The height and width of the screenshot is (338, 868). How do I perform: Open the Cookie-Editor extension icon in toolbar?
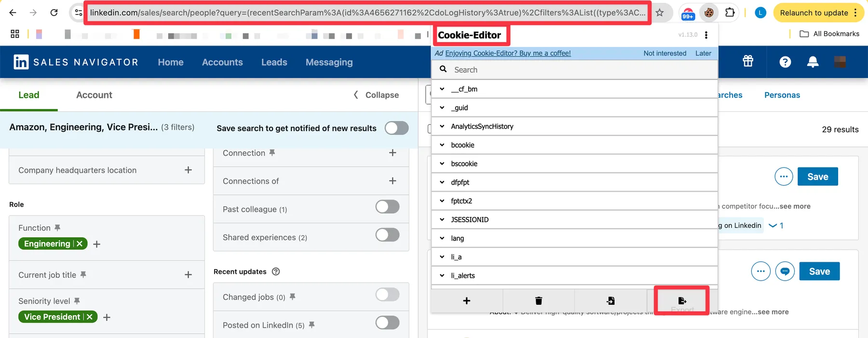click(709, 13)
